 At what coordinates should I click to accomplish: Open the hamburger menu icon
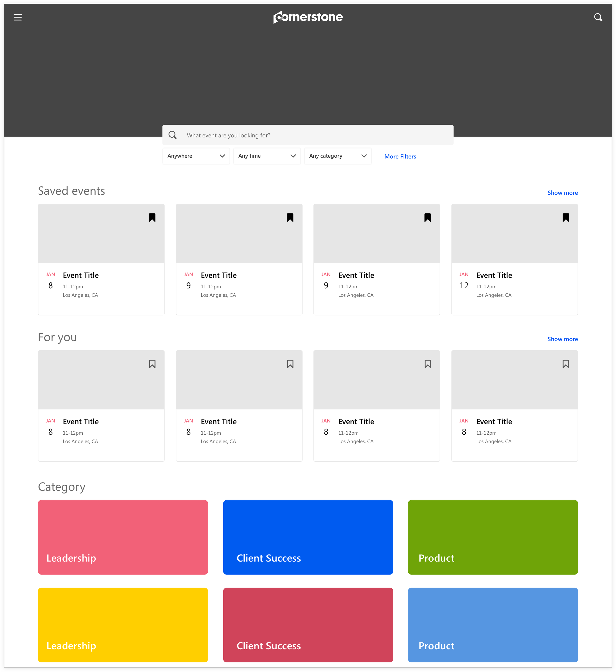click(18, 17)
